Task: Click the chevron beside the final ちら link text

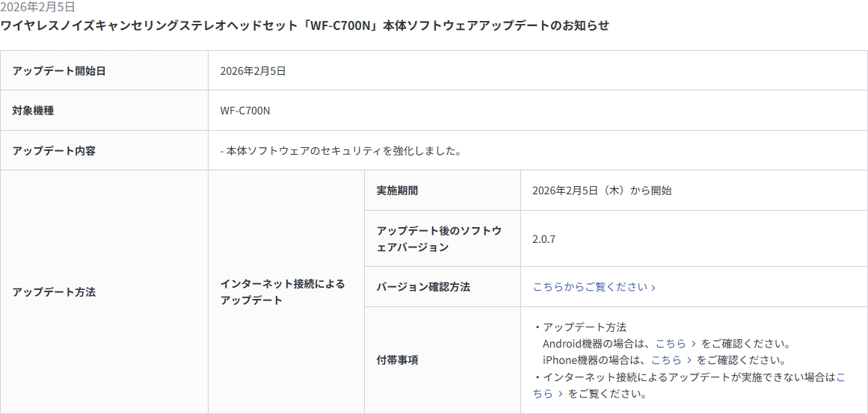Action: point(561,394)
